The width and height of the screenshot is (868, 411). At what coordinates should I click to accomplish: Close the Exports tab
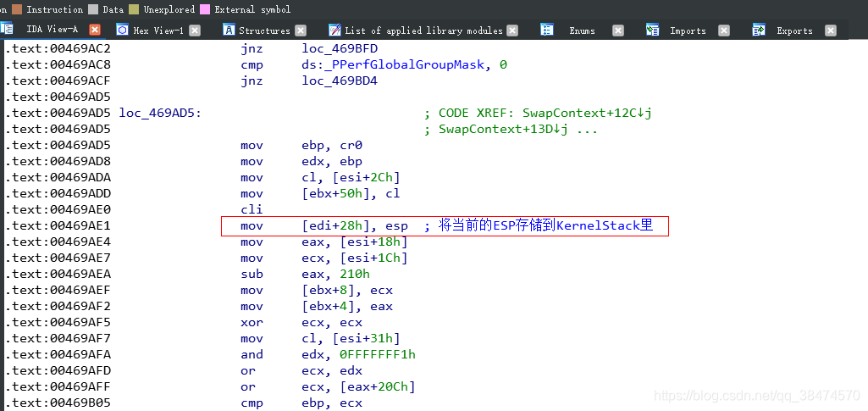point(831,31)
